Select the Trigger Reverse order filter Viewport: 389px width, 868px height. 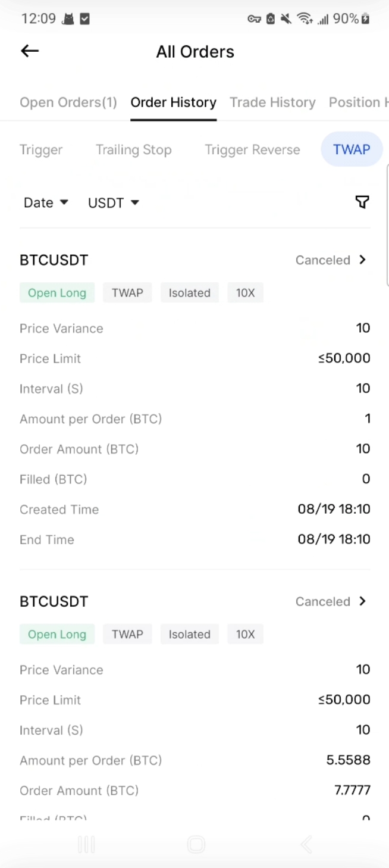(x=252, y=149)
